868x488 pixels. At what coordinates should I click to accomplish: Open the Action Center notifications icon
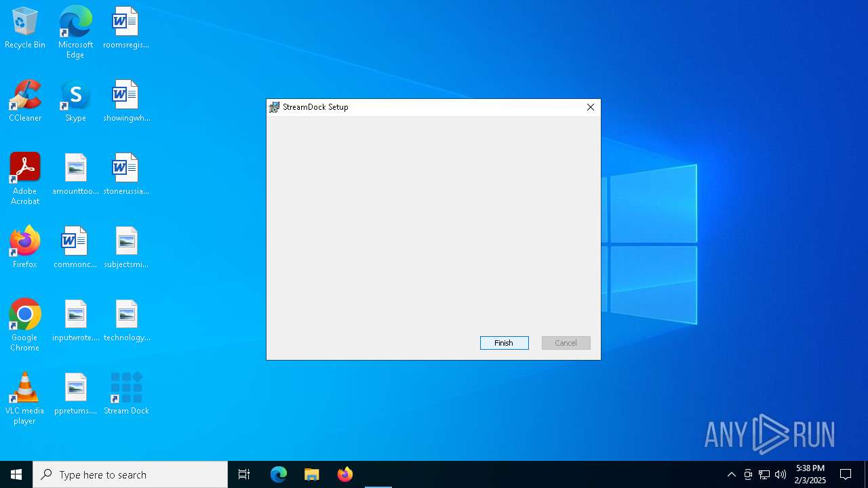[846, 474]
